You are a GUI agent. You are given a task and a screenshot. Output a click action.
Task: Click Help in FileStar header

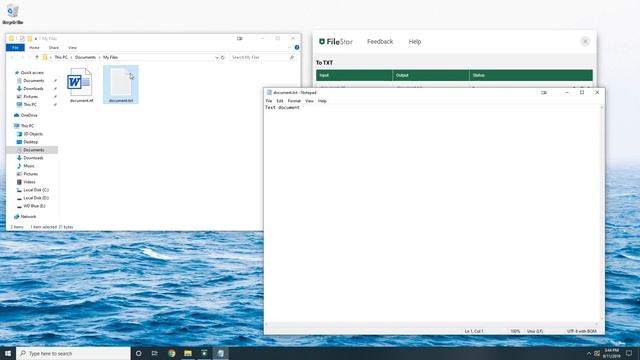[415, 42]
